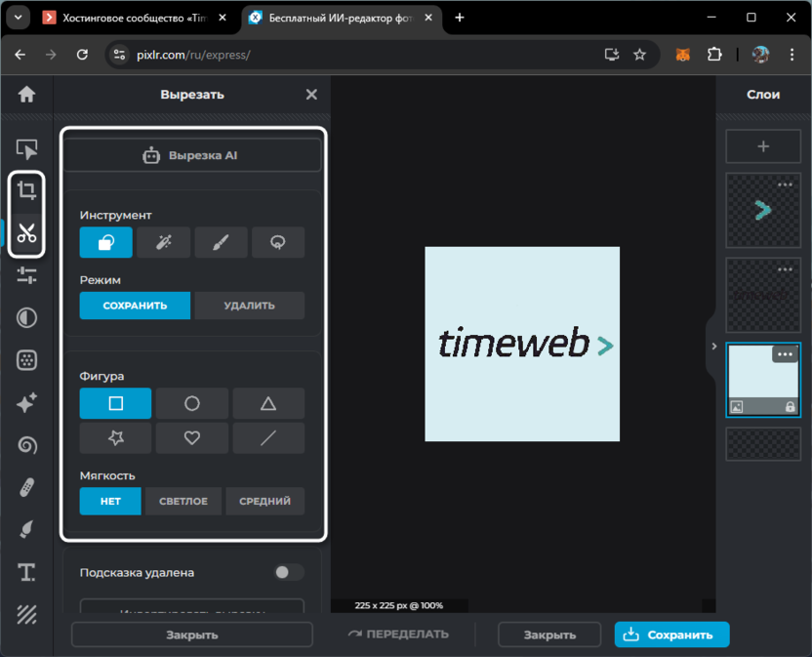Select the green arrow layer thumbnail
812x657 pixels.
[x=763, y=211]
